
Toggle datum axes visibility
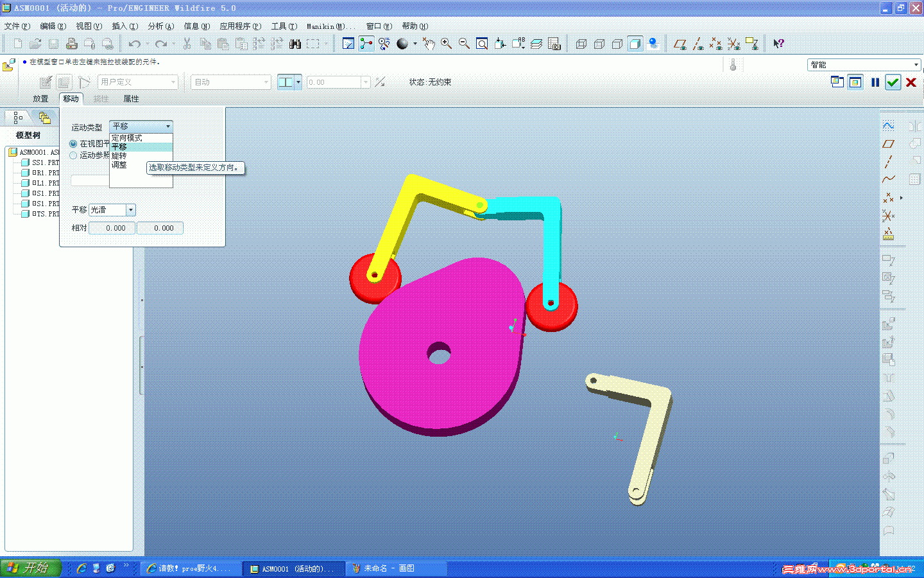pyautogui.click(x=698, y=44)
